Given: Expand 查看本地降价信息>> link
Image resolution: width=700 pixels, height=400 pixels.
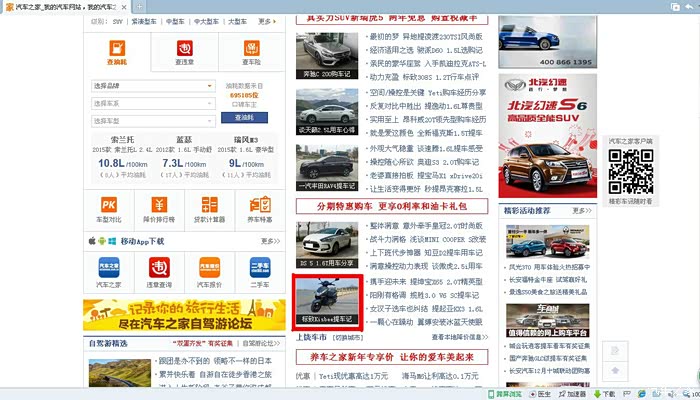Looking at the screenshot, I should (460, 337).
